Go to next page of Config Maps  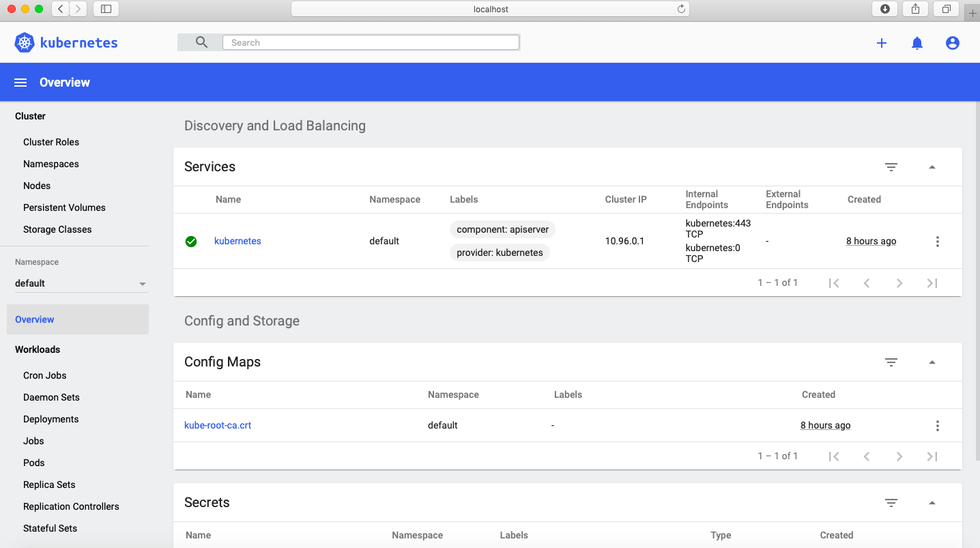[x=899, y=457]
